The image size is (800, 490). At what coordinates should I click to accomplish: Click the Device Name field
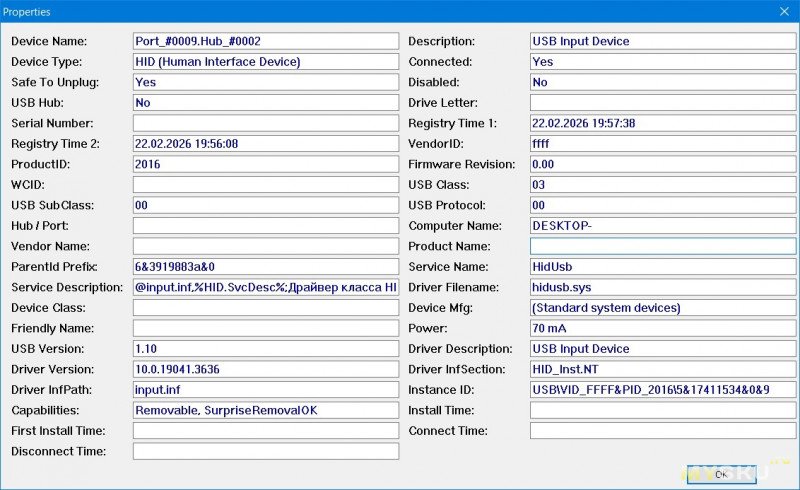265,42
